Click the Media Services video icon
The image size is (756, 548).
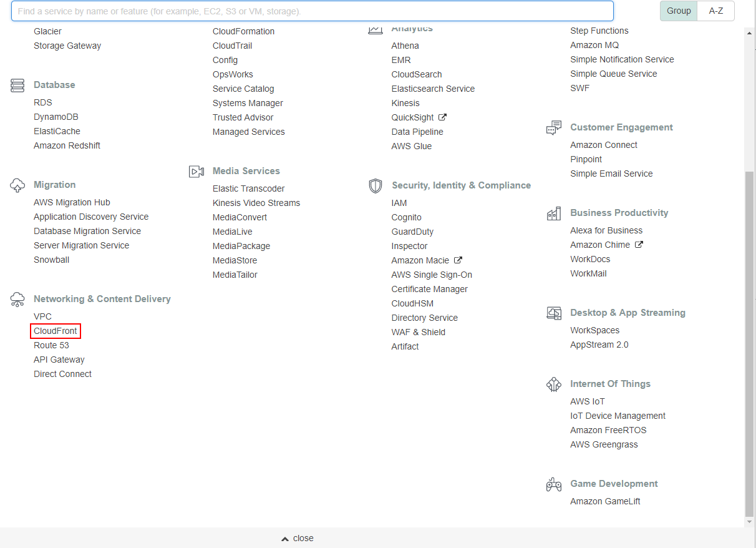(x=196, y=171)
